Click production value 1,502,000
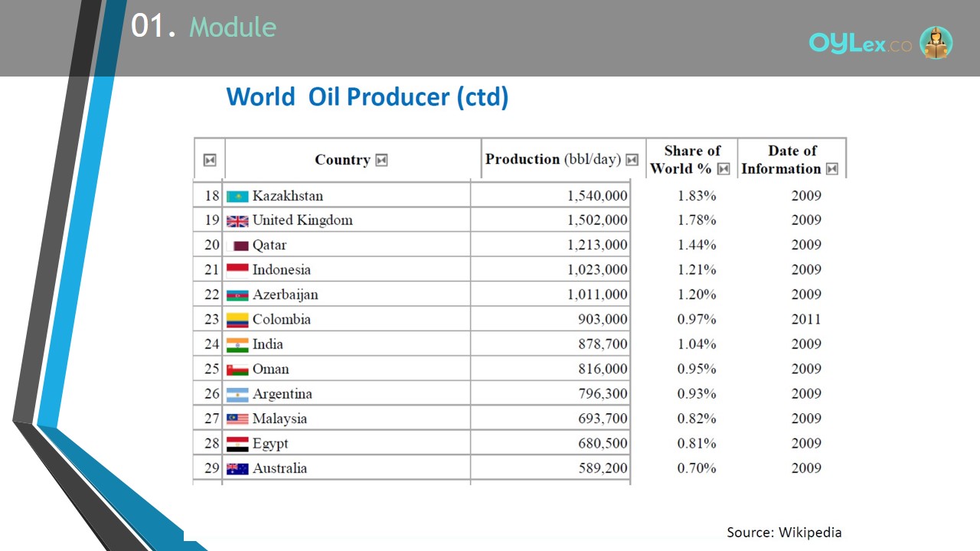Viewport: 980px width, 551px height. click(x=597, y=220)
